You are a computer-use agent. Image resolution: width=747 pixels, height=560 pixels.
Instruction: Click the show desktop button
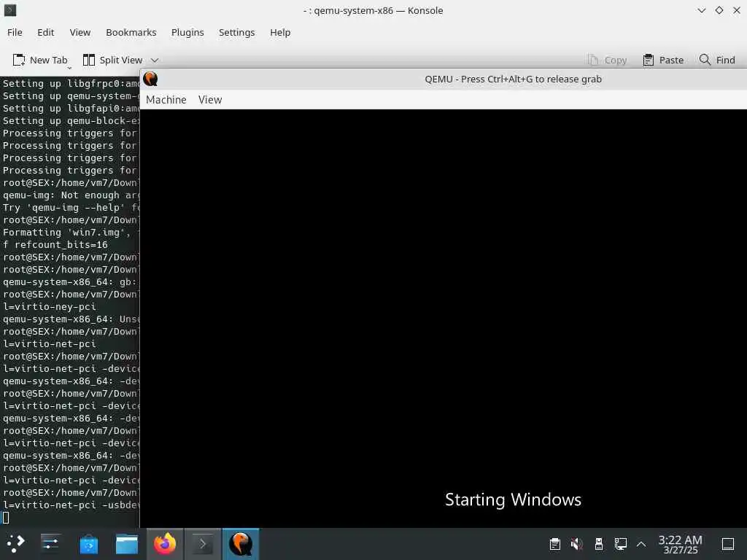click(728, 544)
